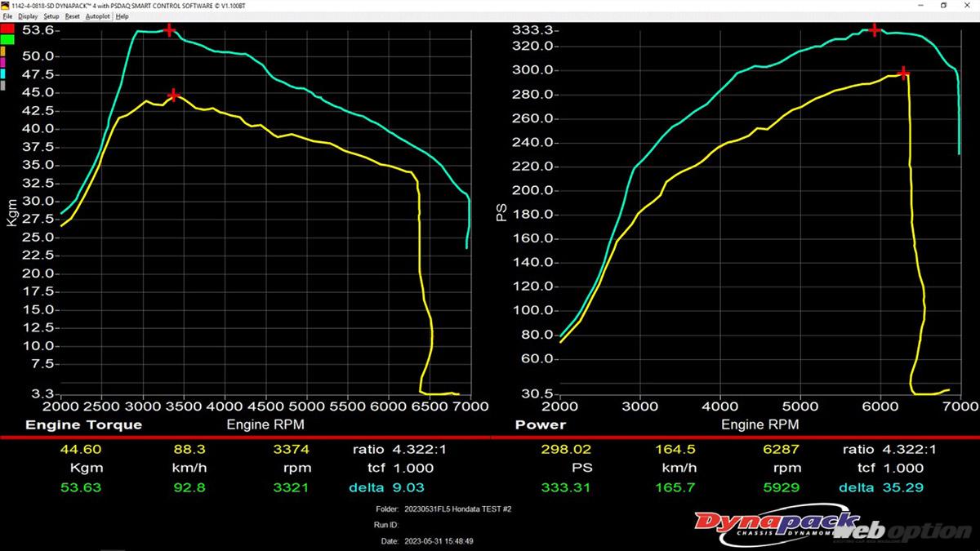Click the Dynapack application icon in title bar

click(x=6, y=5)
